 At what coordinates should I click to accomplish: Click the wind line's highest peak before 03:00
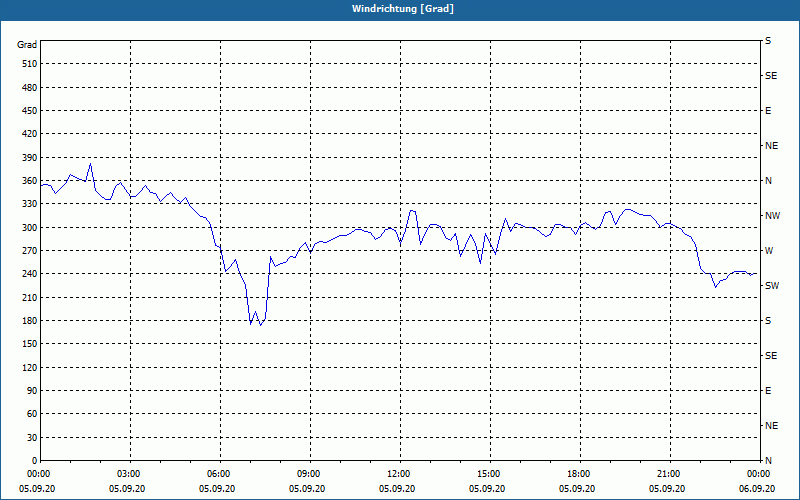point(90,164)
